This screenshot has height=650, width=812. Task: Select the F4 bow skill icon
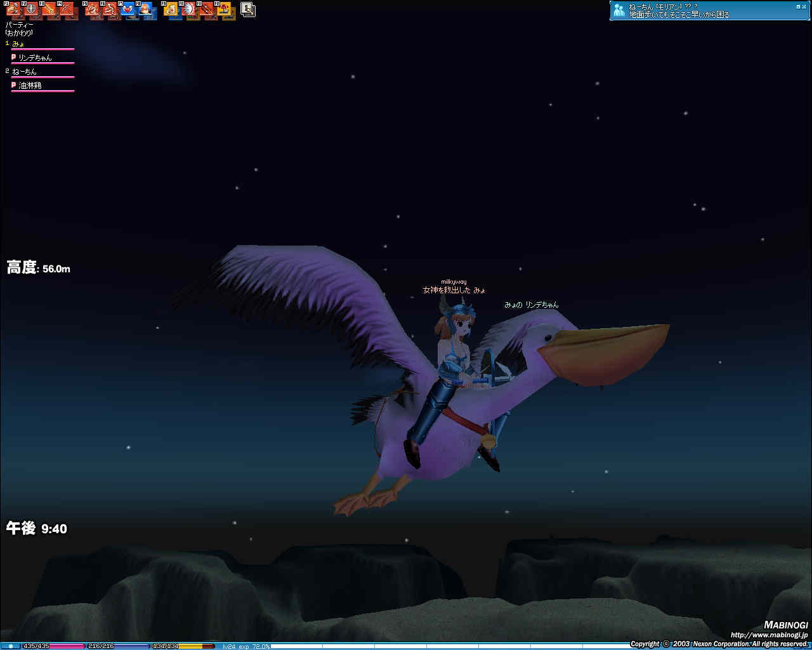pos(67,10)
